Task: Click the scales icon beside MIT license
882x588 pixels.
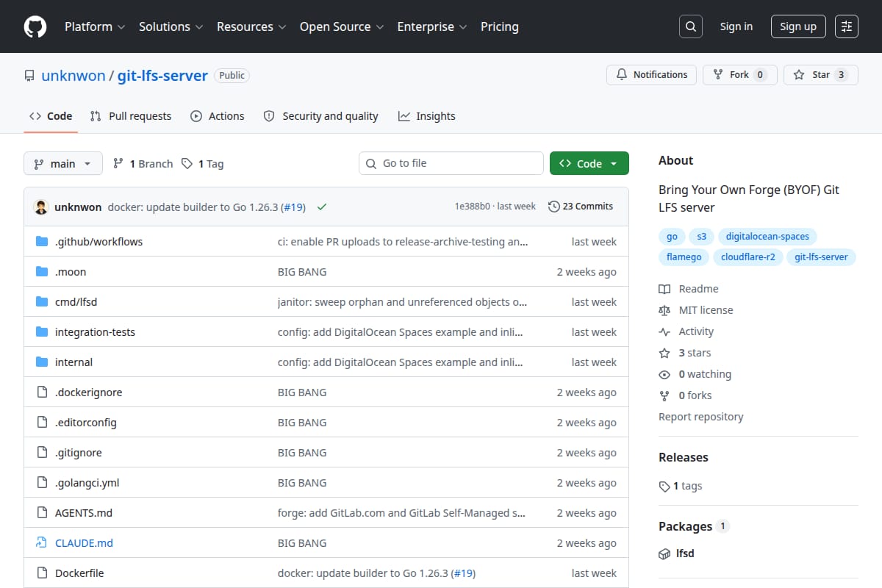Action: click(x=664, y=310)
